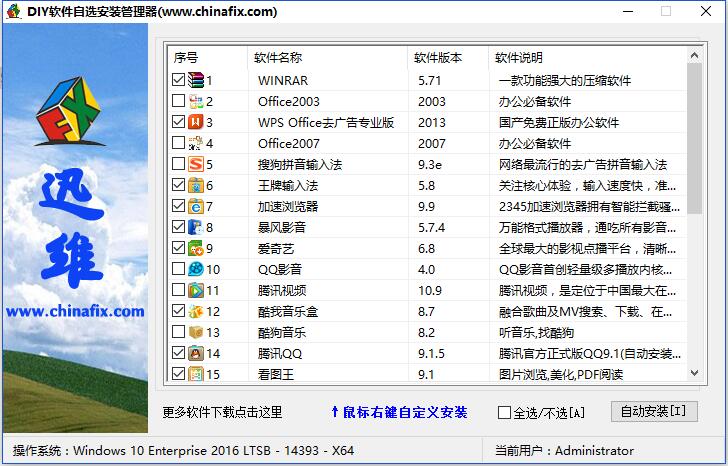Click the vertical scrollbar thumb
Screen dimensions: 728x466
tap(695, 138)
